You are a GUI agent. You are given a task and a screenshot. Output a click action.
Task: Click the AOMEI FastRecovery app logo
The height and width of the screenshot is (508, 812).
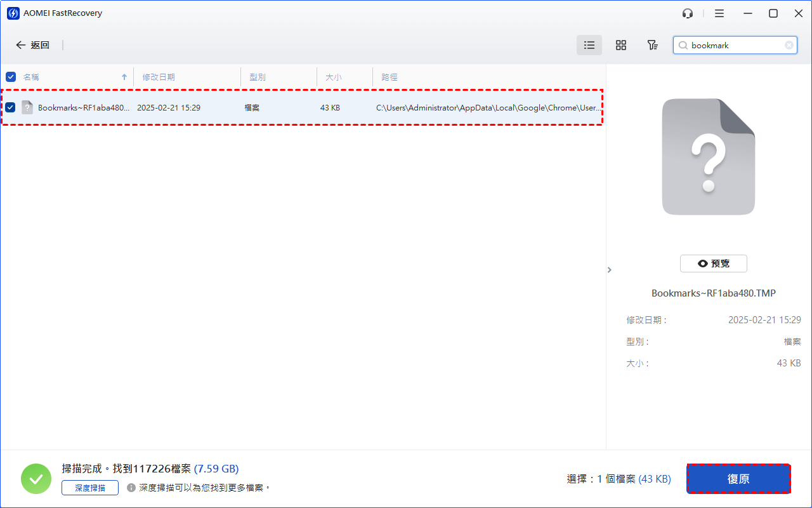13,13
